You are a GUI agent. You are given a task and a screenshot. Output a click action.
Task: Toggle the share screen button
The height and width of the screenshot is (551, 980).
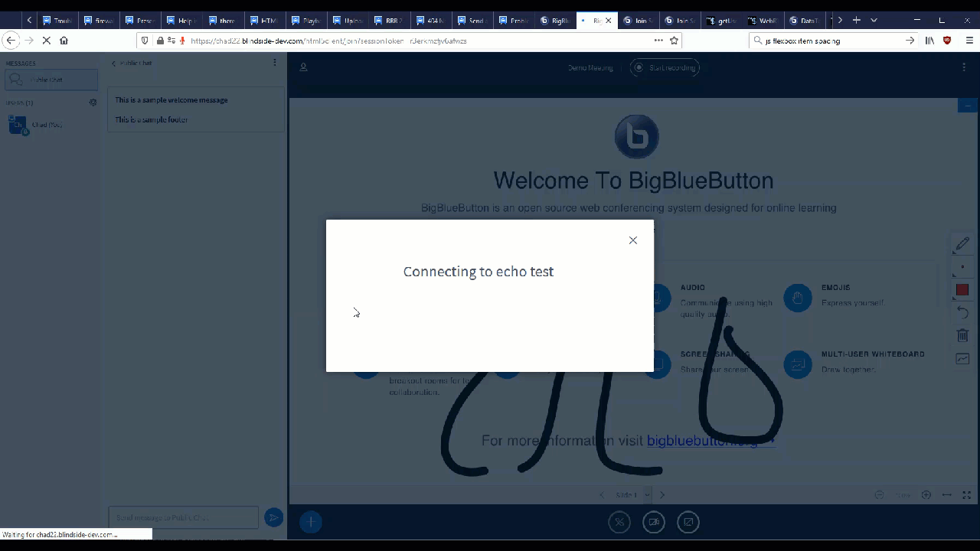click(x=688, y=522)
